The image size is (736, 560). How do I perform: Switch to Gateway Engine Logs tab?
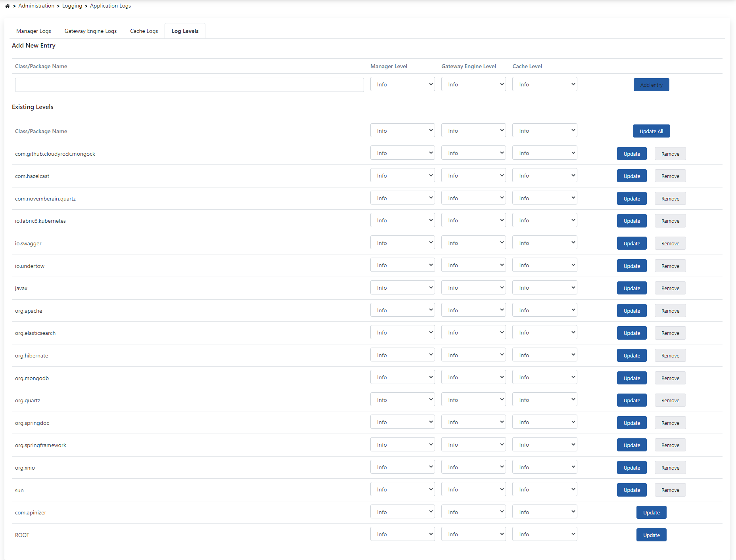pyautogui.click(x=90, y=31)
